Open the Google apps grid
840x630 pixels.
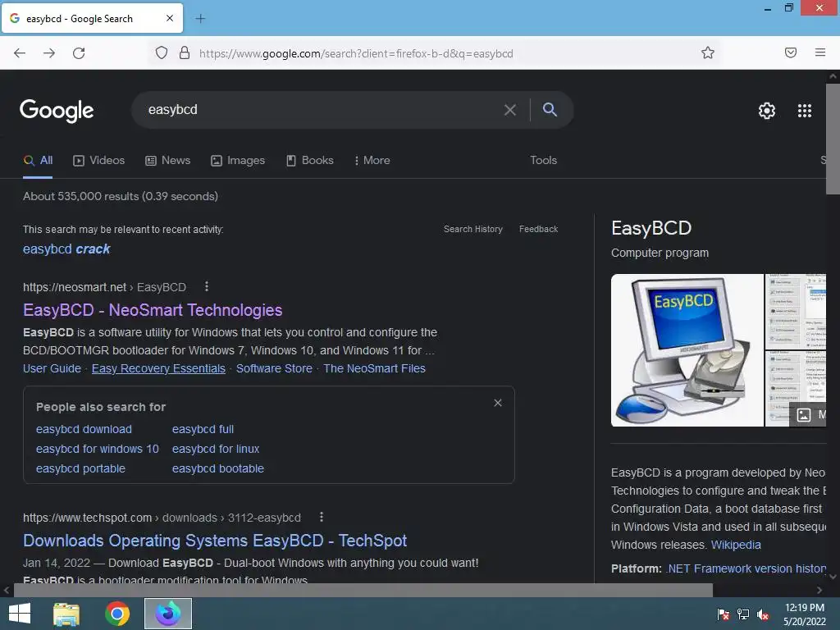(805, 111)
